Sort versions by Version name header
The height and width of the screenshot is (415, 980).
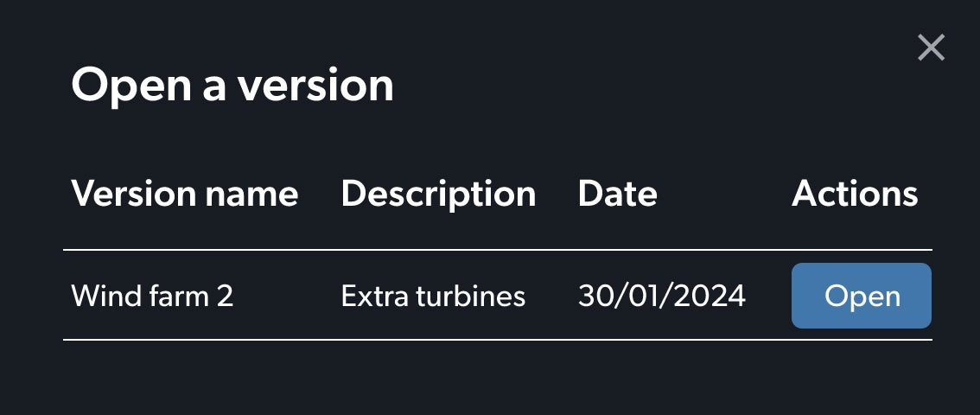[x=184, y=194]
